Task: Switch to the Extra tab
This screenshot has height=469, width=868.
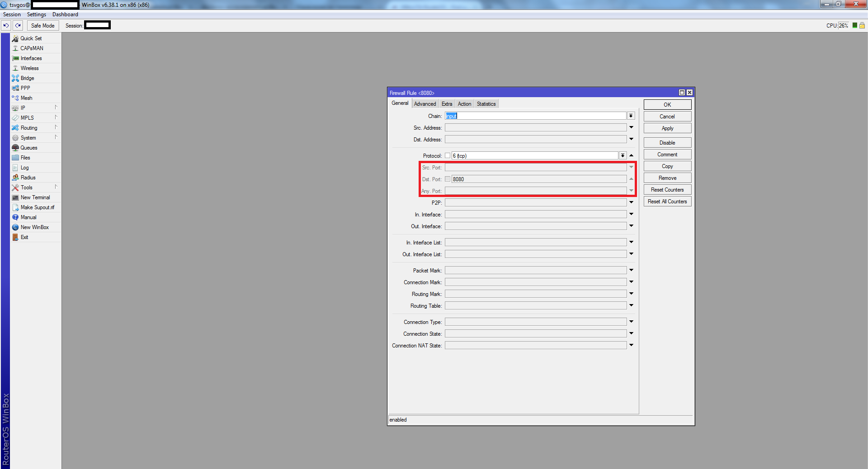Action: (x=447, y=104)
